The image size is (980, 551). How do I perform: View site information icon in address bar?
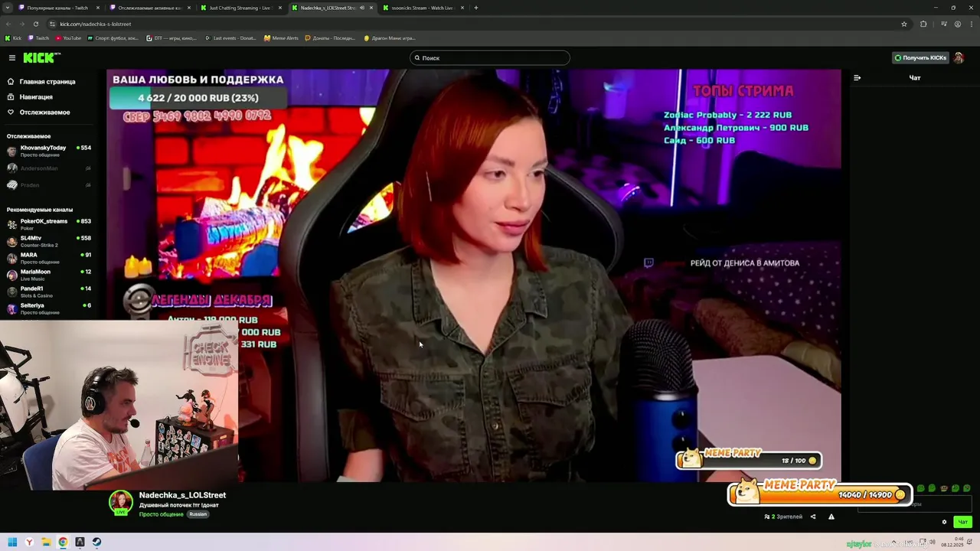(x=53, y=24)
